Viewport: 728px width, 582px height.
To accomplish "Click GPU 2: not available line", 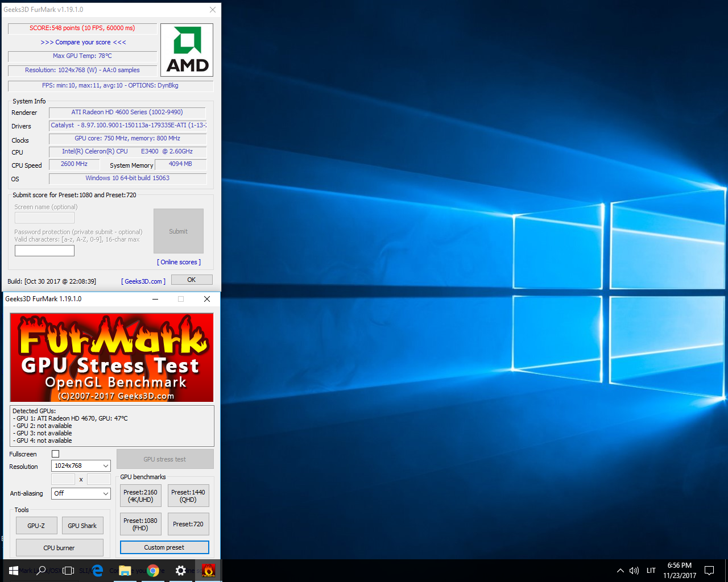I will [42, 426].
